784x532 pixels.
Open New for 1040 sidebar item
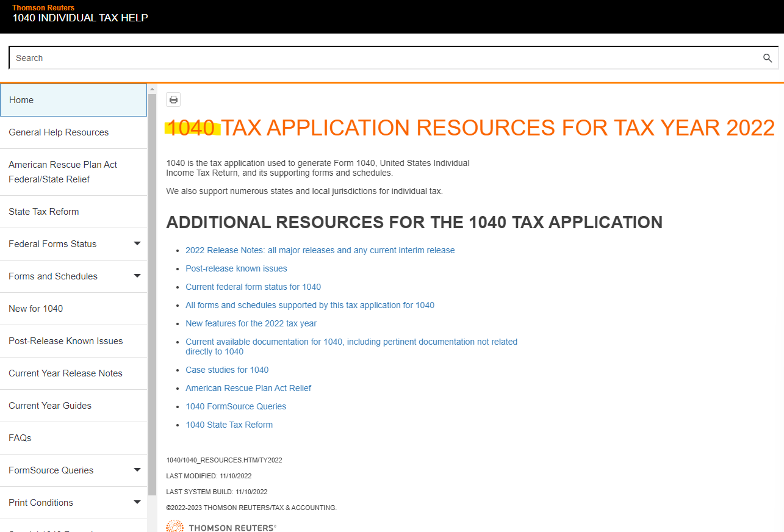[73, 309]
